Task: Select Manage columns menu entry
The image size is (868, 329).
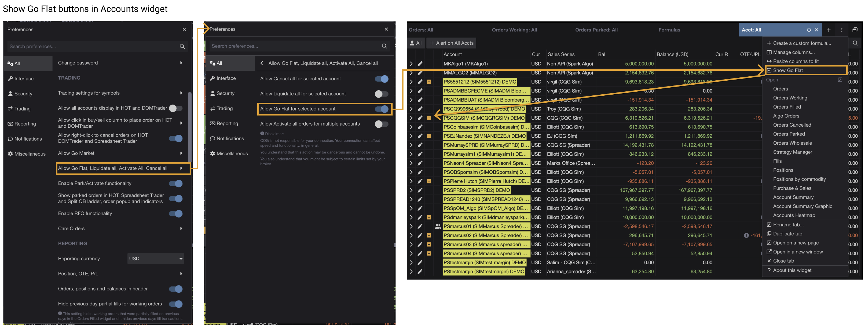Action: pyautogui.click(x=793, y=52)
